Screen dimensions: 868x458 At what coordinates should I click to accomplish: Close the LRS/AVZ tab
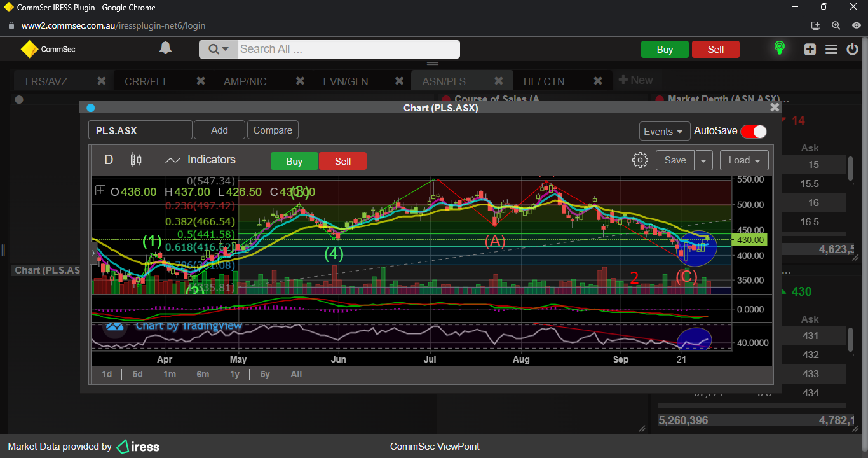[101, 81]
